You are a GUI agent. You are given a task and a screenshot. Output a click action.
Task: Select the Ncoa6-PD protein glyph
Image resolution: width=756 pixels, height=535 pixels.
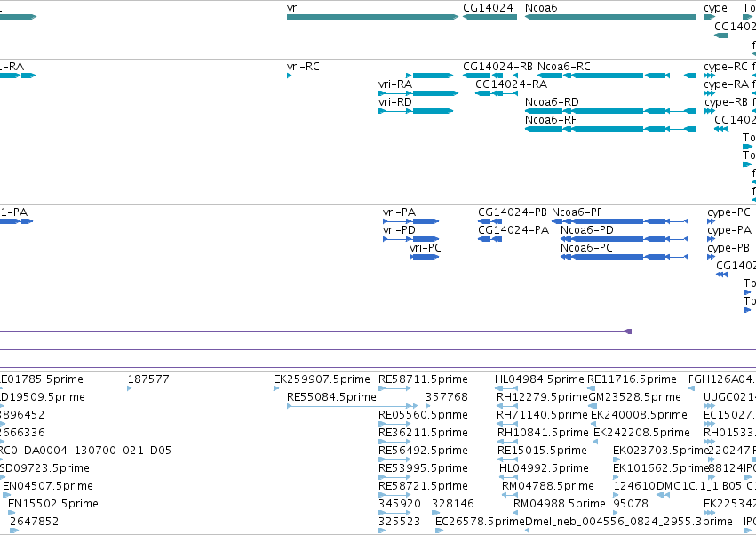tap(625, 239)
